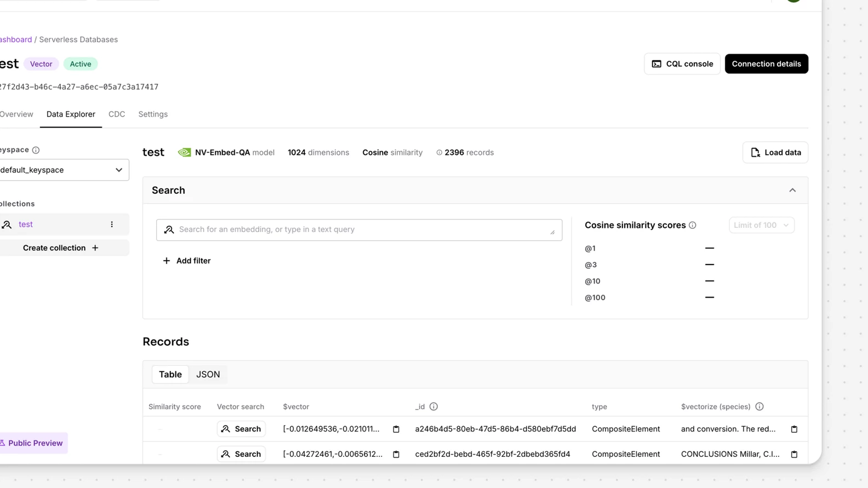Click Create collection button
This screenshot has width=868, height=488.
[x=61, y=248]
